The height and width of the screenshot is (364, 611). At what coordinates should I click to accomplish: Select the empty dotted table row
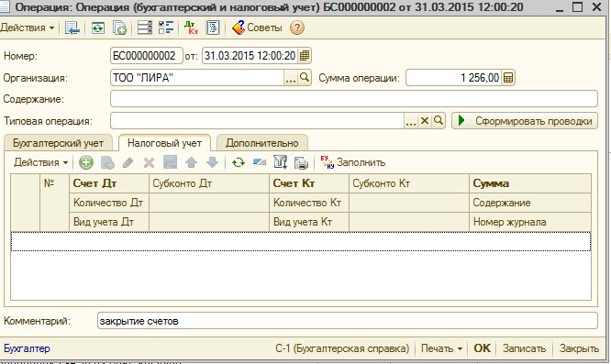[x=301, y=241]
